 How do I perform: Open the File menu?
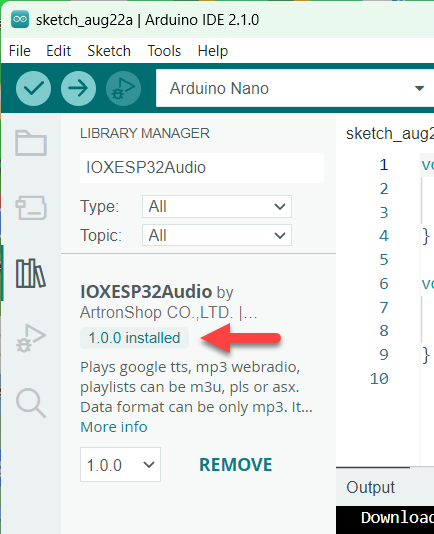point(20,51)
